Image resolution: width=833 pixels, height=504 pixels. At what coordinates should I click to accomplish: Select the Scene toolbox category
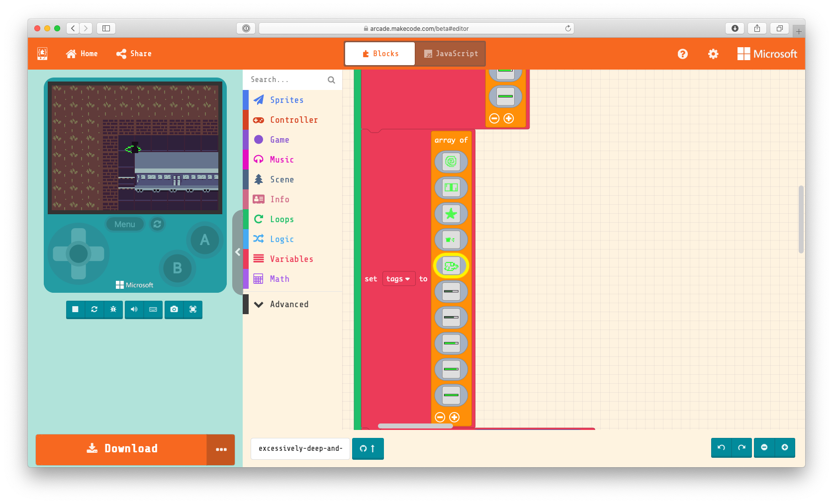pos(292,179)
